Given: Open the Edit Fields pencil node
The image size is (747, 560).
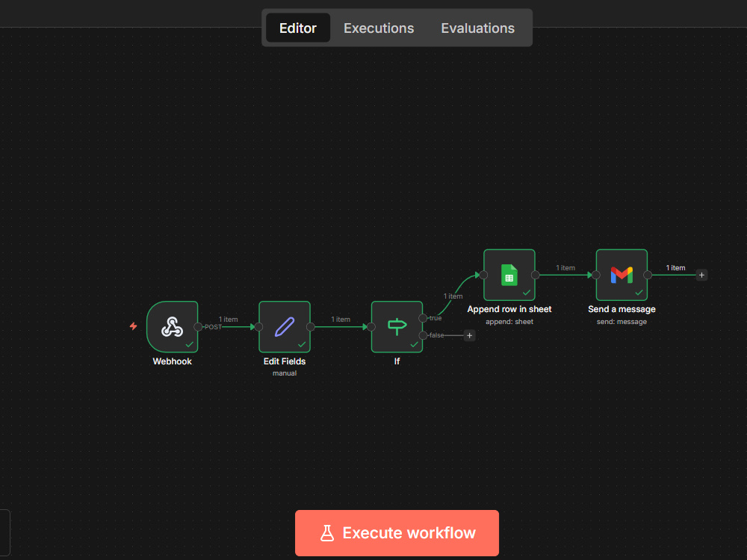Looking at the screenshot, I should (285, 327).
